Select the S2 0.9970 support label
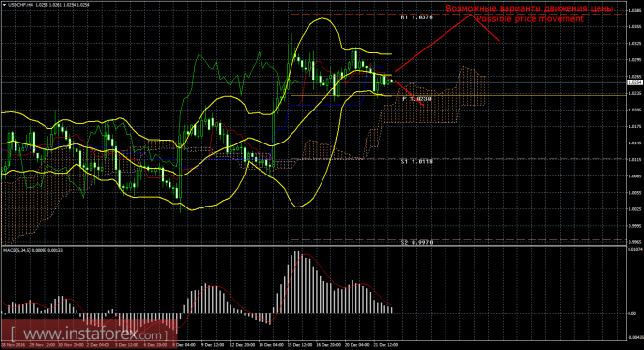 [x=416, y=243]
